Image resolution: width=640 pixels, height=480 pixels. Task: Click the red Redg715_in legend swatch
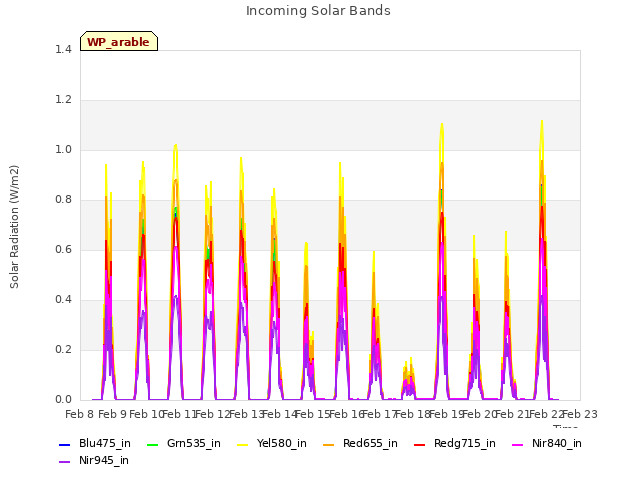420,444
